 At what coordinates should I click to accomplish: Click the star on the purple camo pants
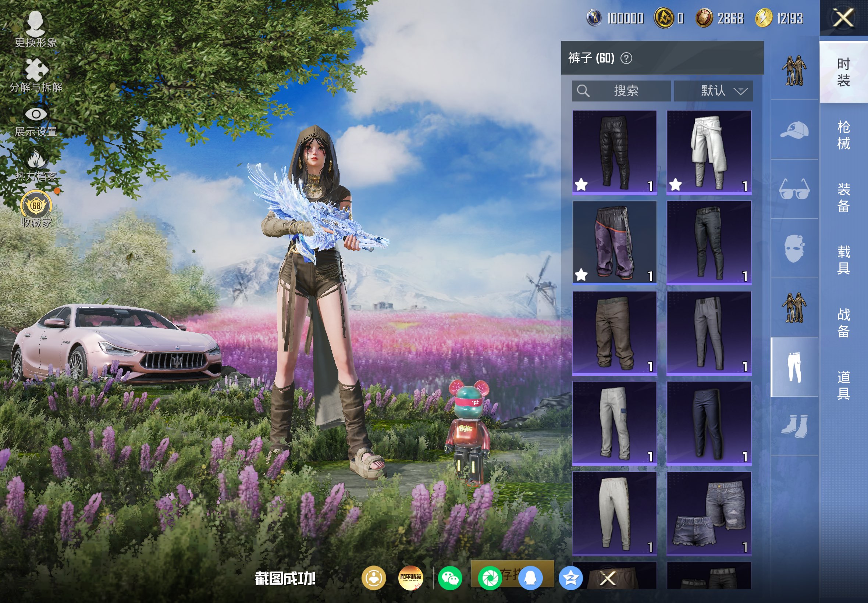point(581,275)
